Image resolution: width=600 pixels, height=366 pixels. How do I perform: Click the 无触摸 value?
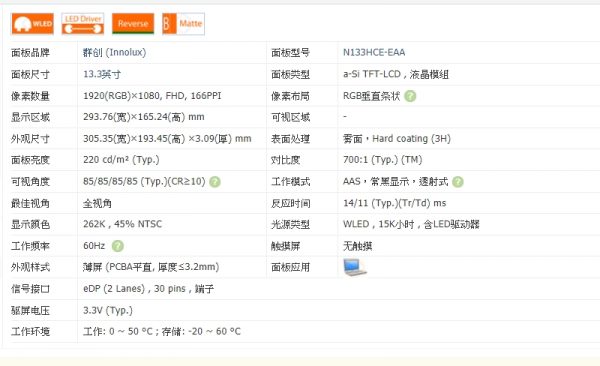357,246
